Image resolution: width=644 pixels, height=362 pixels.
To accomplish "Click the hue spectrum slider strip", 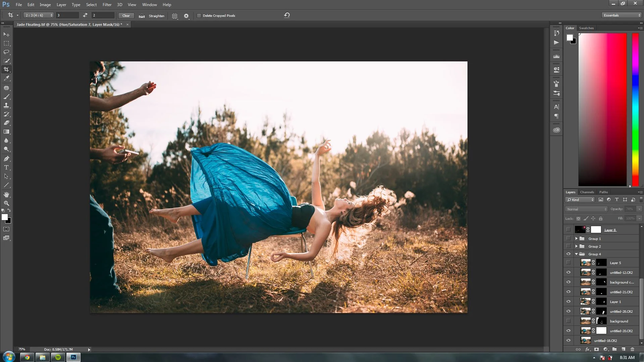I will pyautogui.click(x=635, y=109).
